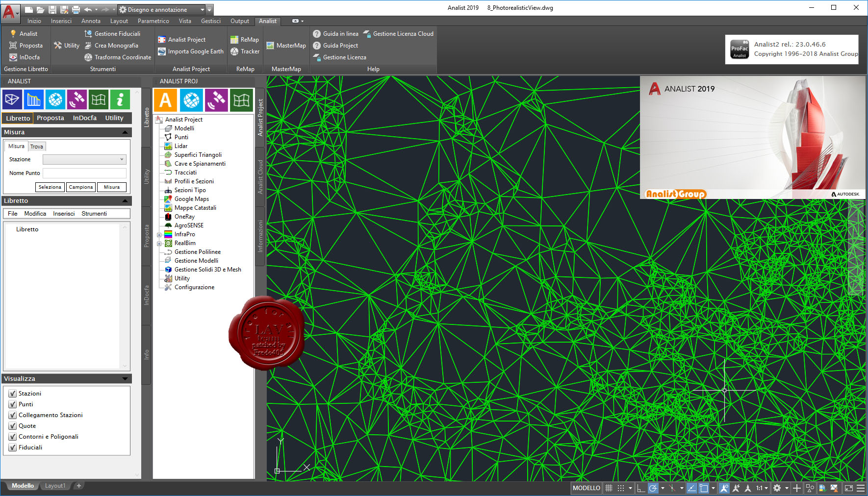
Task: Collapse the Misura panel section
Action: tap(125, 132)
